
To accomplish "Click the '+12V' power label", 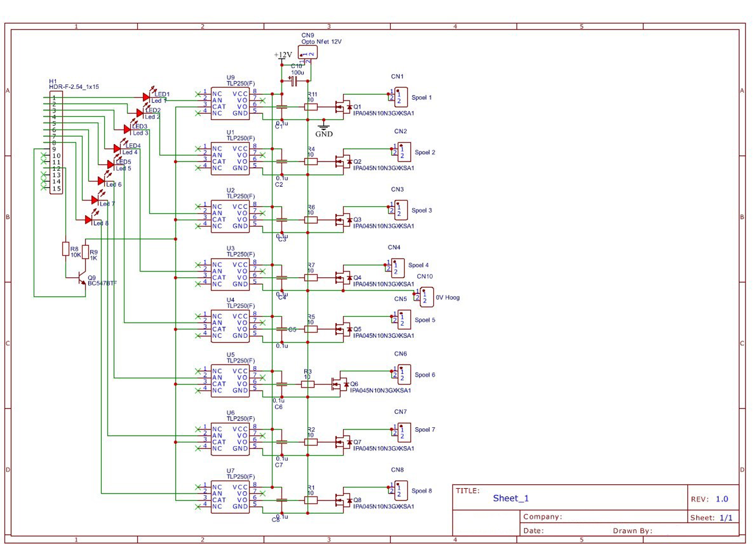I will point(283,55).
